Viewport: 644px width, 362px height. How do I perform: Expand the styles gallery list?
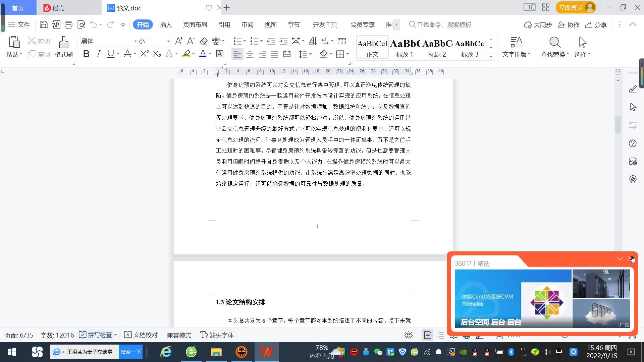coord(491,56)
